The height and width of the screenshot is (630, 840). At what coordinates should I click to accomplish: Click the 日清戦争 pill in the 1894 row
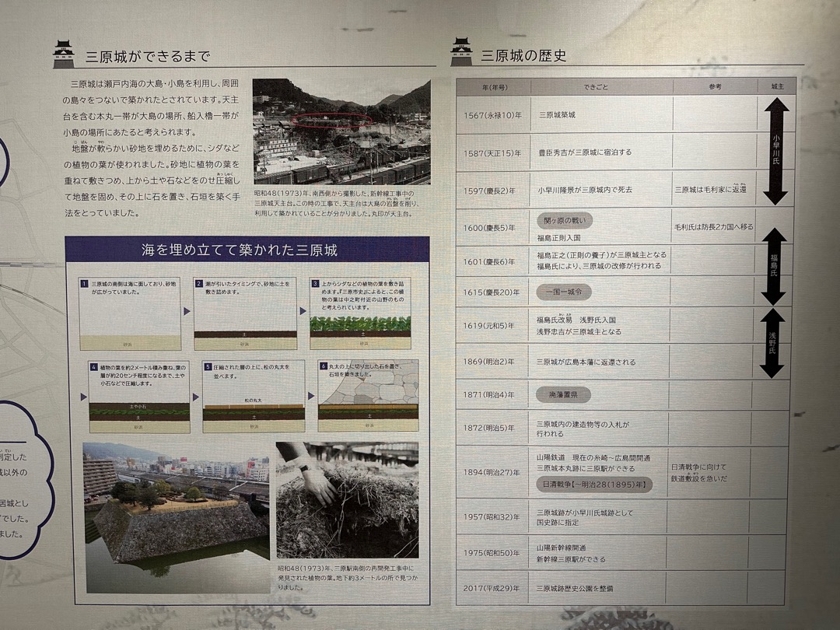pos(593,484)
